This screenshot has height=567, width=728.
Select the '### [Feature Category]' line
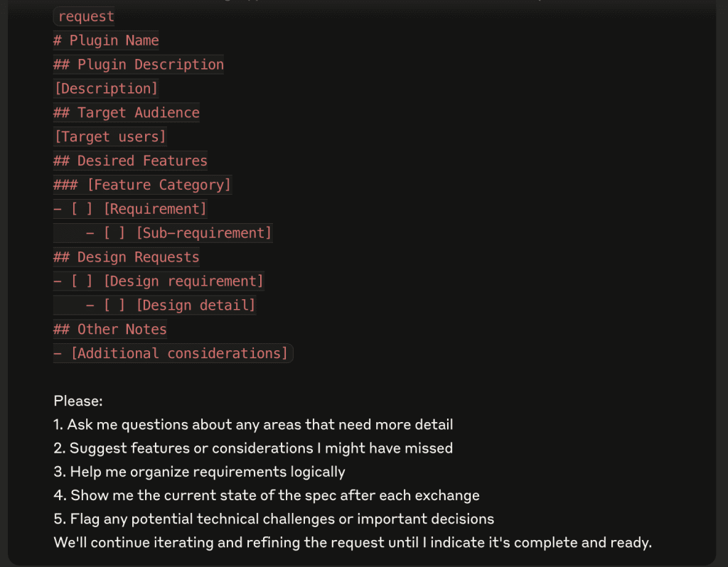(142, 185)
